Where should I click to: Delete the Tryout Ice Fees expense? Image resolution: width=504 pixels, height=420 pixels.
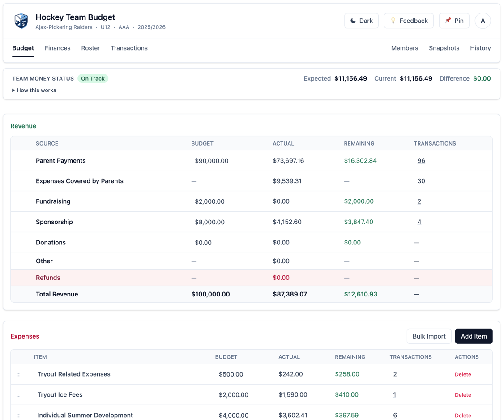click(463, 395)
